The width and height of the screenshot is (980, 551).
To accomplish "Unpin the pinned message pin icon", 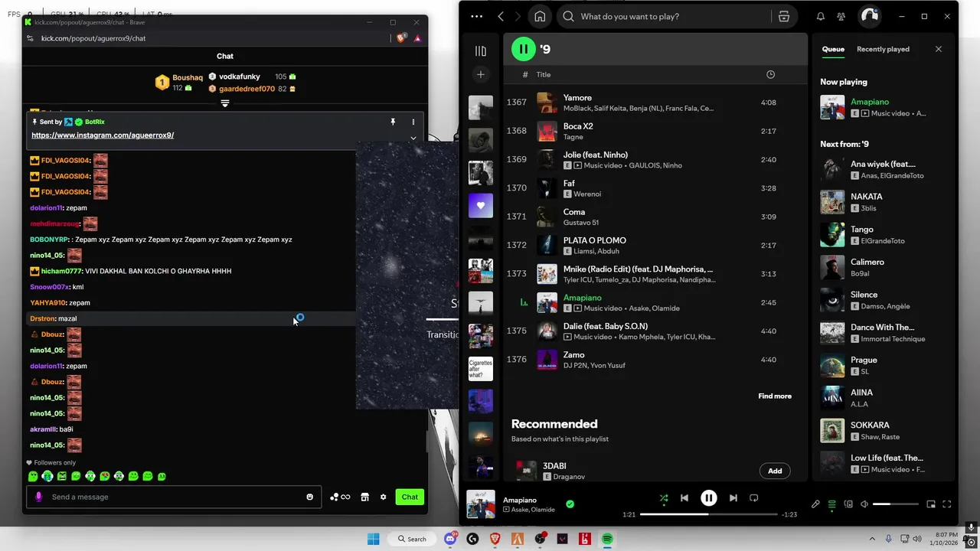I will (393, 122).
